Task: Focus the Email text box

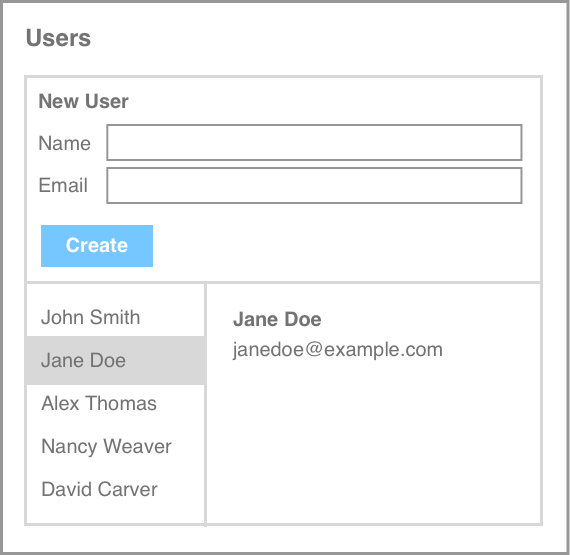Action: click(314, 185)
